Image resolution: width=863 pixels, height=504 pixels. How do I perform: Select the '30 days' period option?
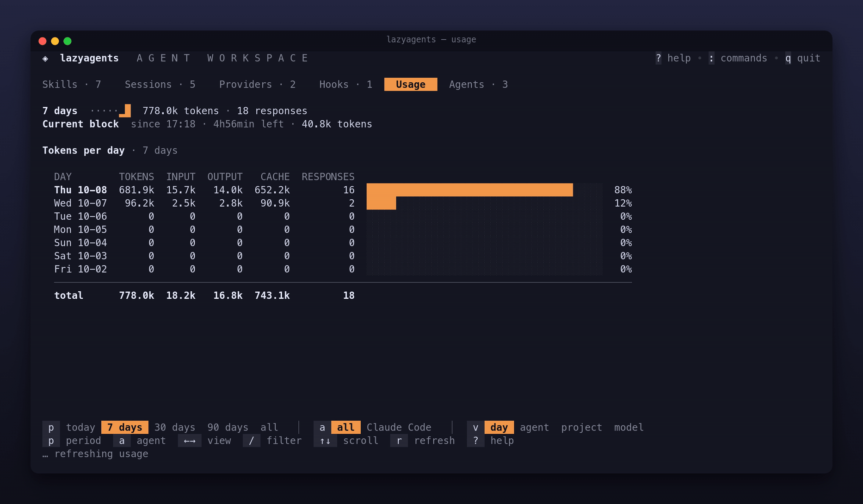[x=175, y=427]
